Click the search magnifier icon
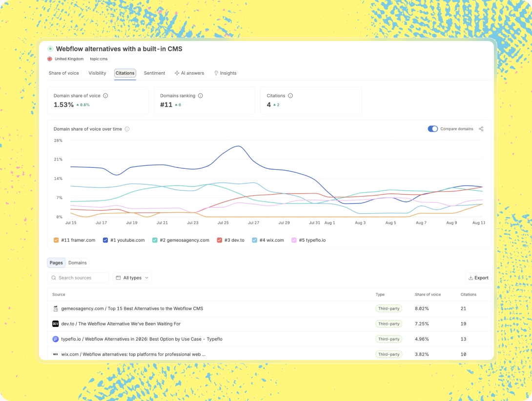This screenshot has height=401, width=532. coord(54,278)
